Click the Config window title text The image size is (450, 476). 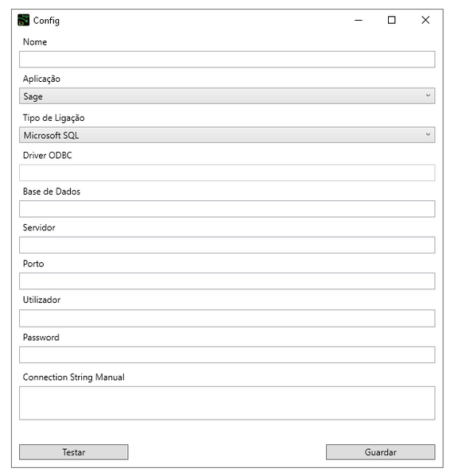click(x=46, y=21)
